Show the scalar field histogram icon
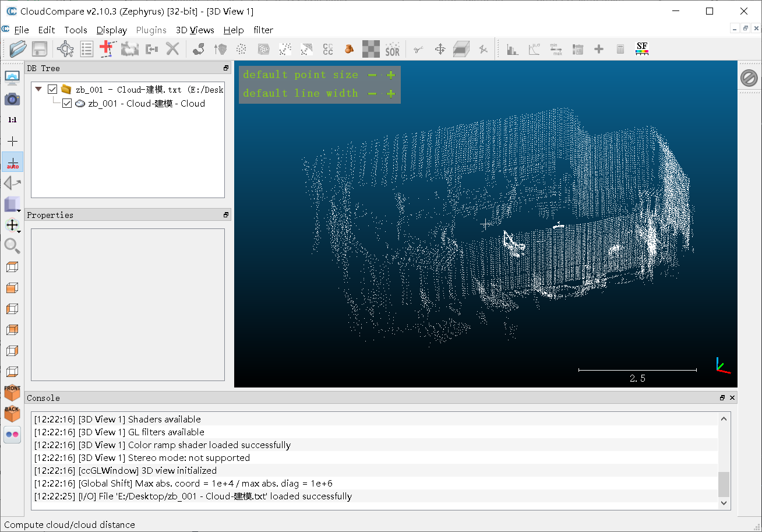 [x=513, y=49]
